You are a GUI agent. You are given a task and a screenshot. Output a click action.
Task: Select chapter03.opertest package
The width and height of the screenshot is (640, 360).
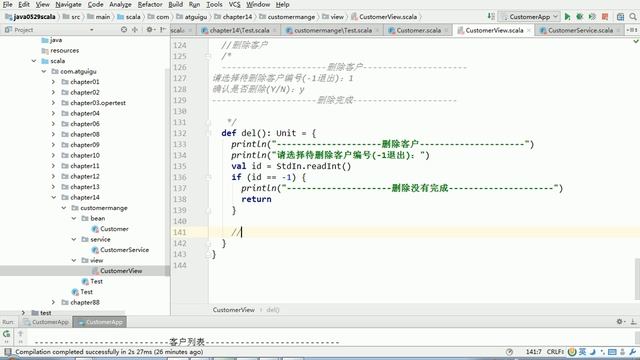click(98, 103)
